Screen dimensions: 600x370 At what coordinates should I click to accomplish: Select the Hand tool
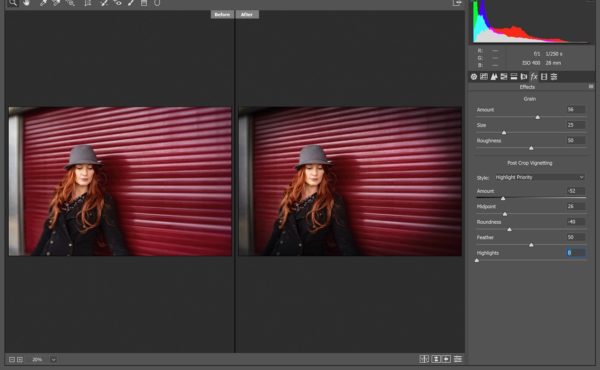pyautogui.click(x=26, y=3)
